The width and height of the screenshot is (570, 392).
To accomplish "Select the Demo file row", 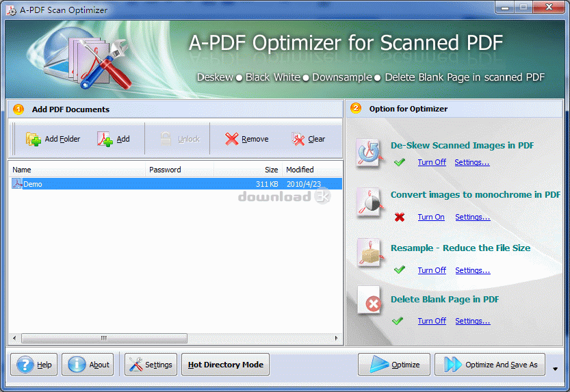I will (x=177, y=184).
